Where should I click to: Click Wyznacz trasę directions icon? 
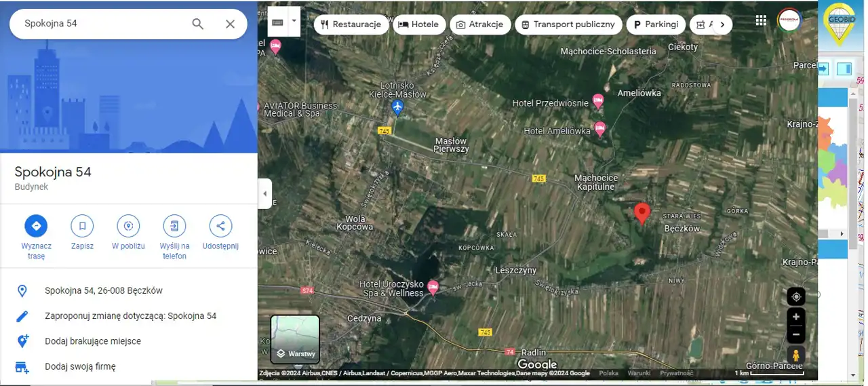36,226
